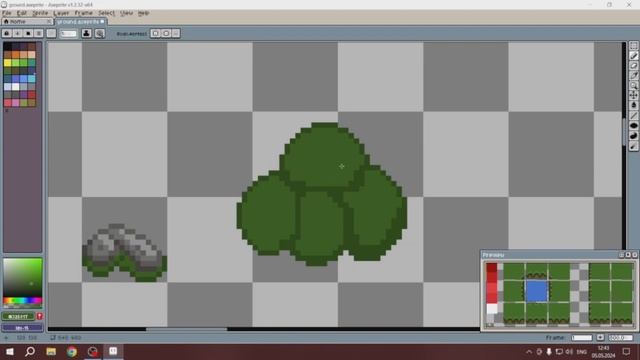The width and height of the screenshot is (640, 360).
Task: Pick the black palette swatch
Action: [7, 47]
